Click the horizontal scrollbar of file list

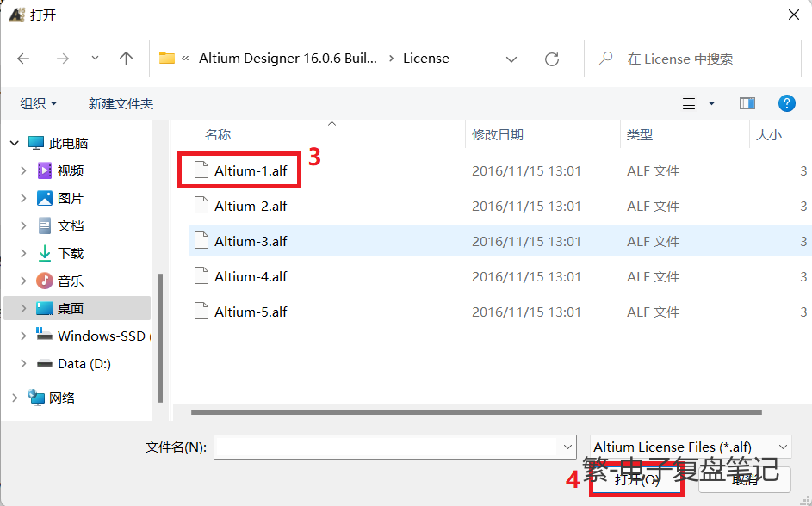coord(476,412)
